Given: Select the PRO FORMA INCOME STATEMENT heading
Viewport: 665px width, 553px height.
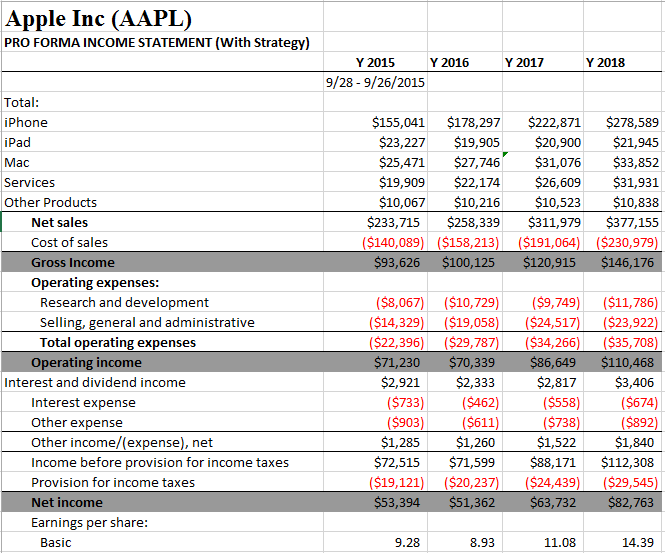Looking at the screenshot, I should pyautogui.click(x=157, y=42).
